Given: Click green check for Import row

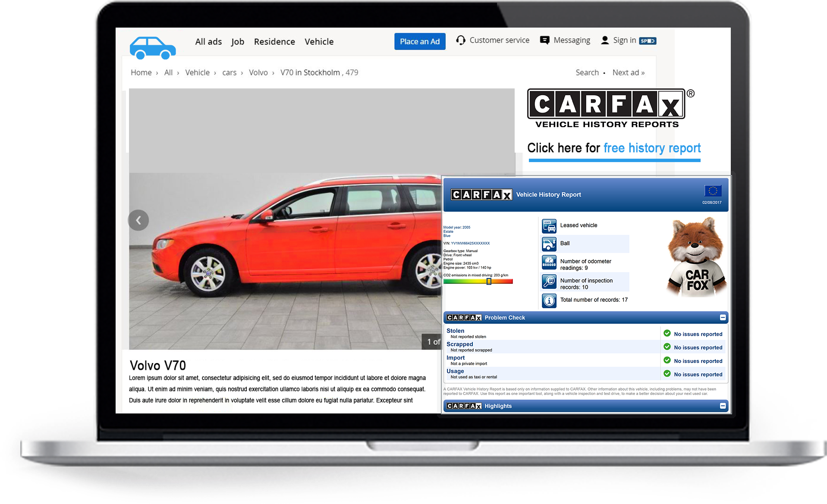Looking at the screenshot, I should (x=667, y=360).
